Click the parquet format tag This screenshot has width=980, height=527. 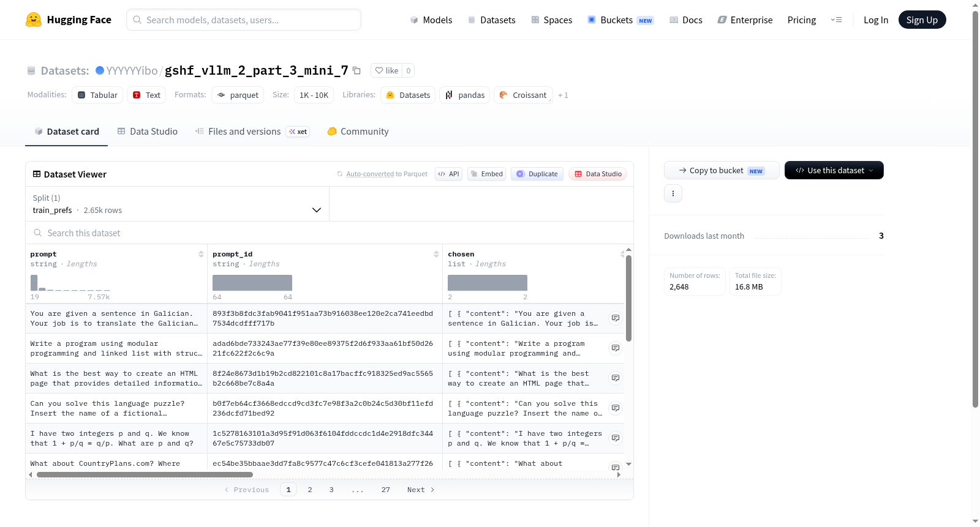pyautogui.click(x=238, y=95)
